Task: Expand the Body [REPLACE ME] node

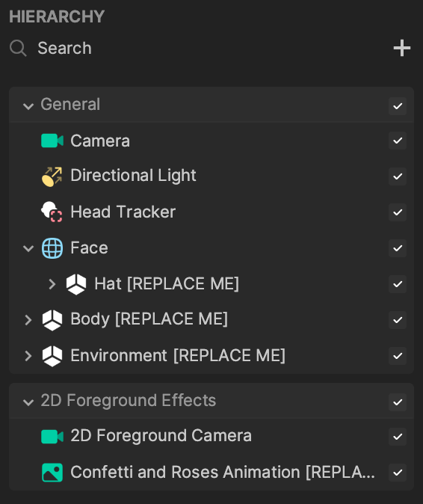Action: coord(28,320)
